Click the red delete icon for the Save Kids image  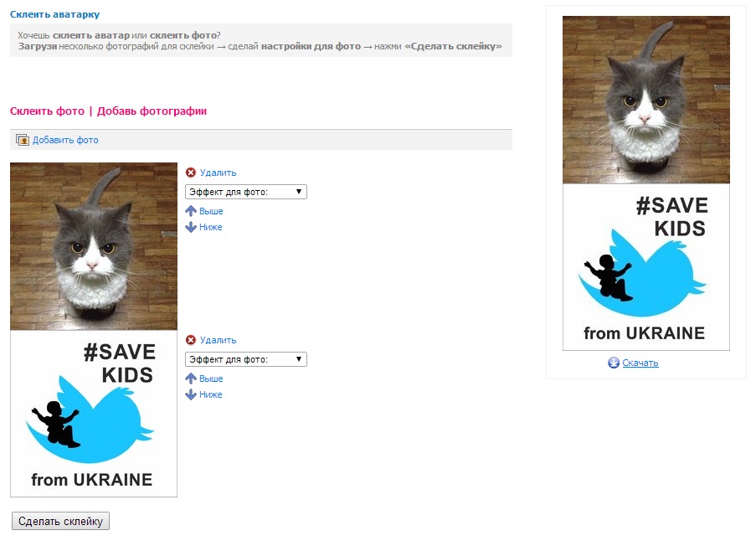tap(191, 340)
